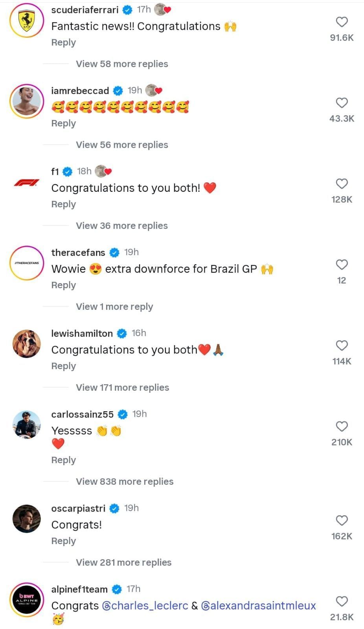Open scuderiaferrari profile picture
The width and height of the screenshot is (364, 629).
[27, 20]
